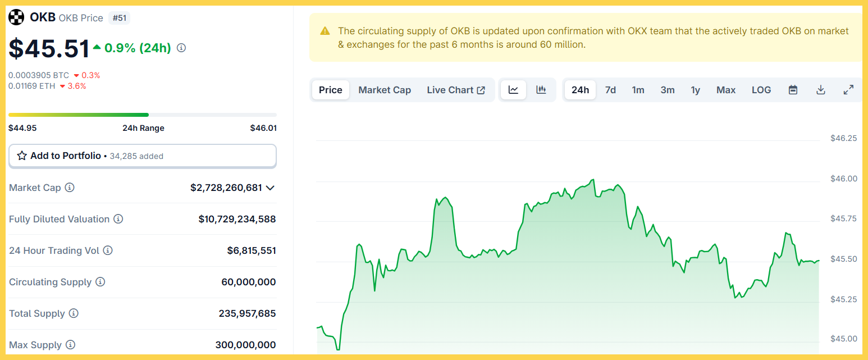The image size is (868, 360).
Task: Show Market Cap info tooltip icon
Action: point(70,188)
